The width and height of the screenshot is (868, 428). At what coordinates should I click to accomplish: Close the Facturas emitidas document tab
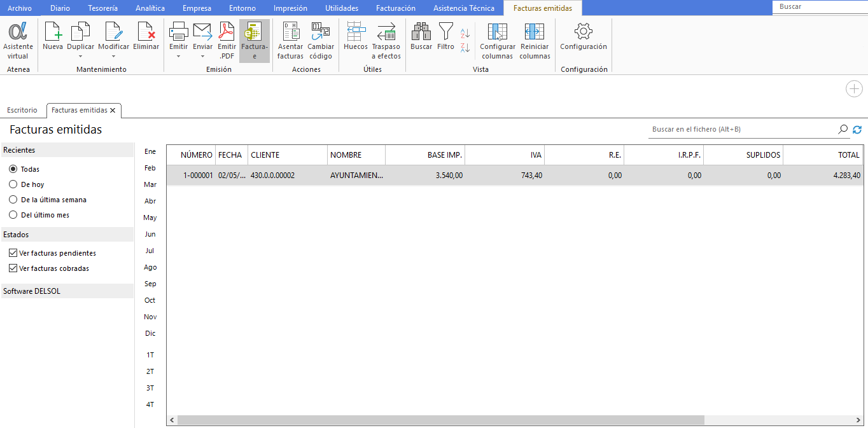point(113,111)
